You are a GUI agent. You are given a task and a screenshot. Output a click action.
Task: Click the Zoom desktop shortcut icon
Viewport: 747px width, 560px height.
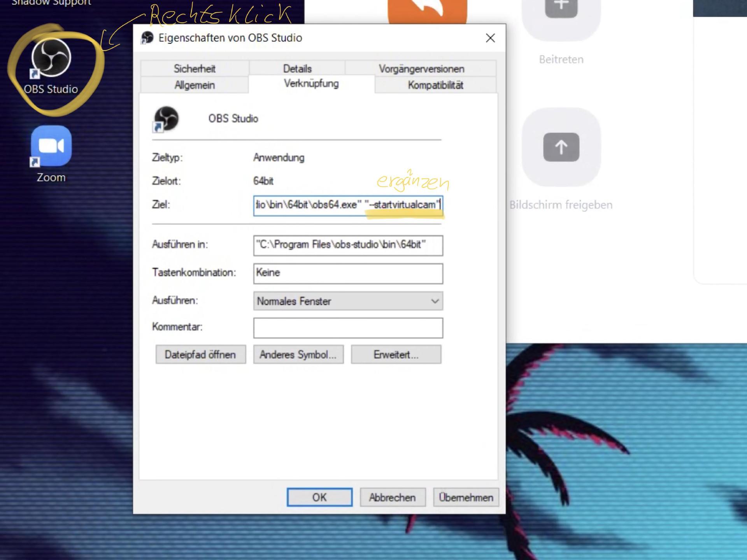coord(51,146)
